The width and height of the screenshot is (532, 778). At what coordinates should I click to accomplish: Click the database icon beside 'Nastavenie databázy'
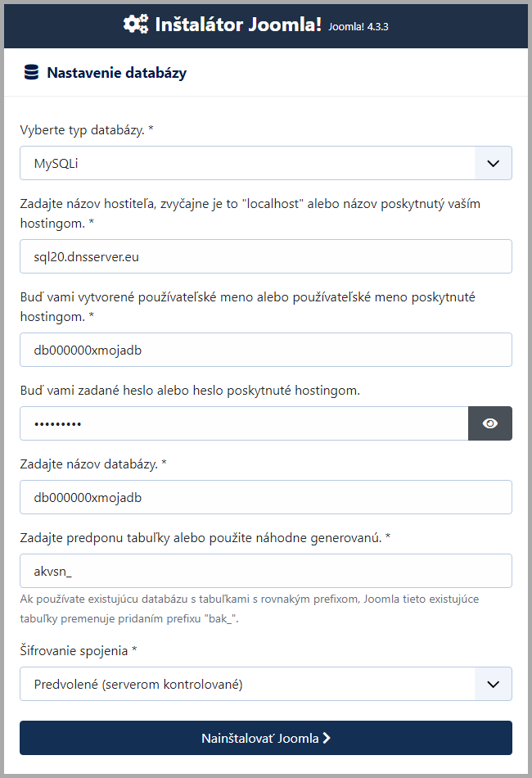(31, 72)
